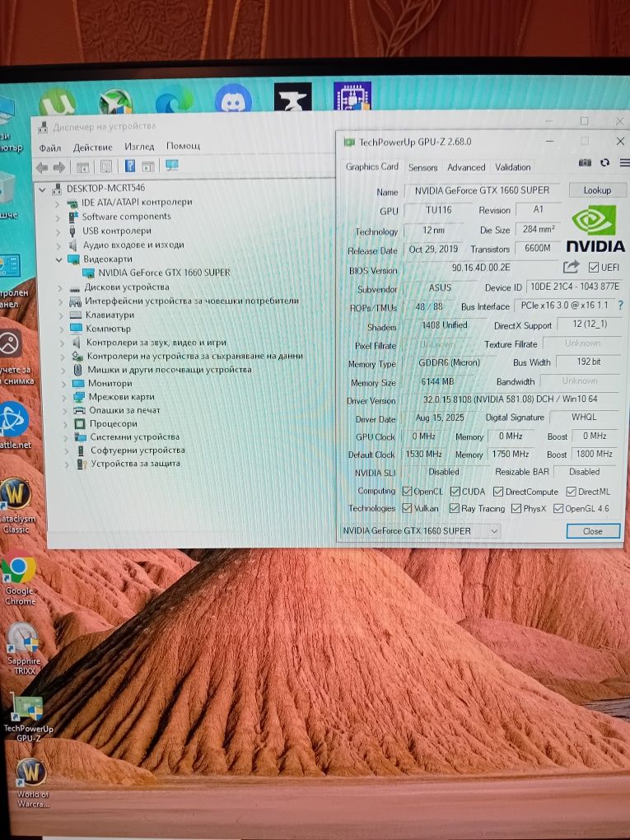Toggle the CUDA checkbox
The image size is (630, 840).
pyautogui.click(x=455, y=492)
